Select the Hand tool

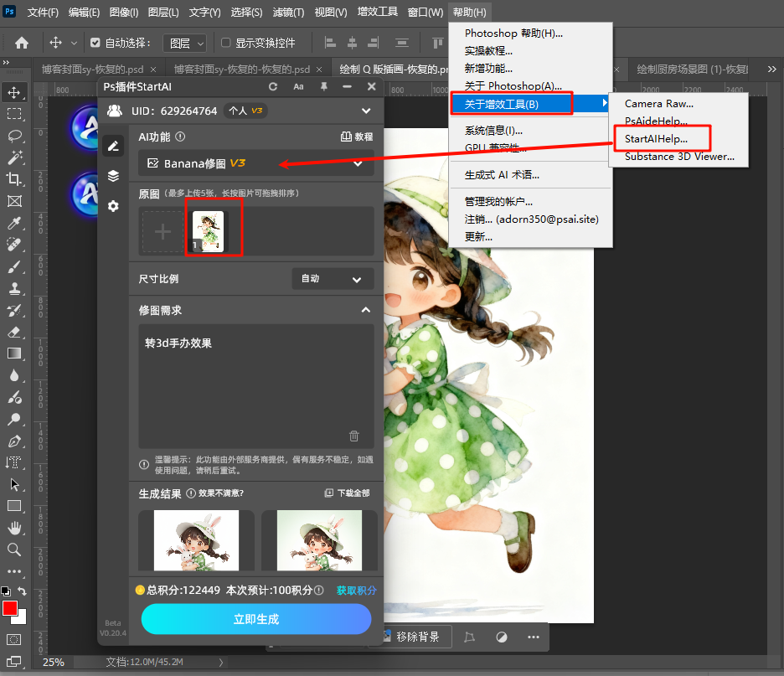point(14,528)
